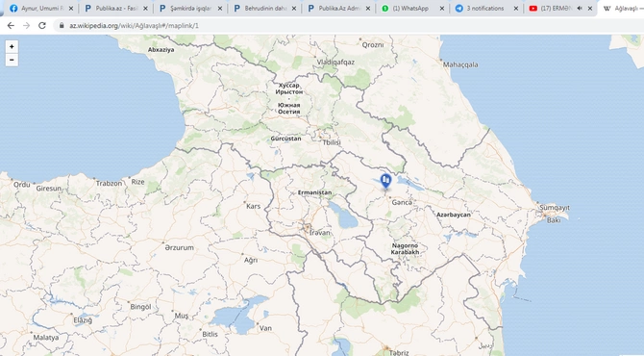The height and width of the screenshot is (356, 644).
Task: Focus the az.wikipedia.org address bar
Action: [x=348, y=25]
